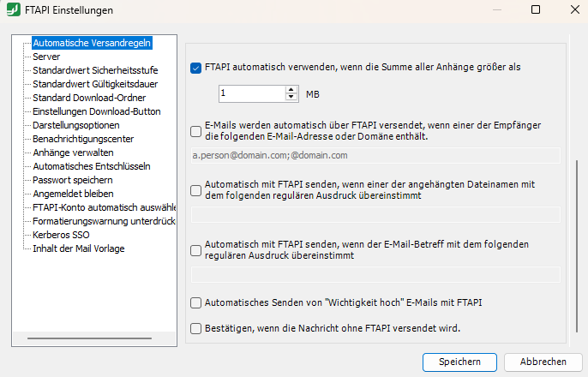The width and height of the screenshot is (588, 377).
Task: Open Darstellungsoptionen settings page
Action: pyautogui.click(x=76, y=125)
